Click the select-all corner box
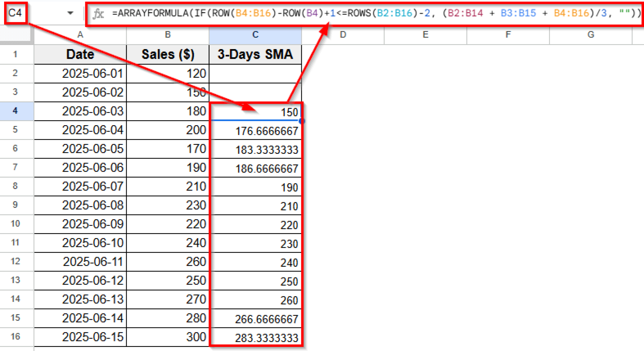 pos(16,35)
